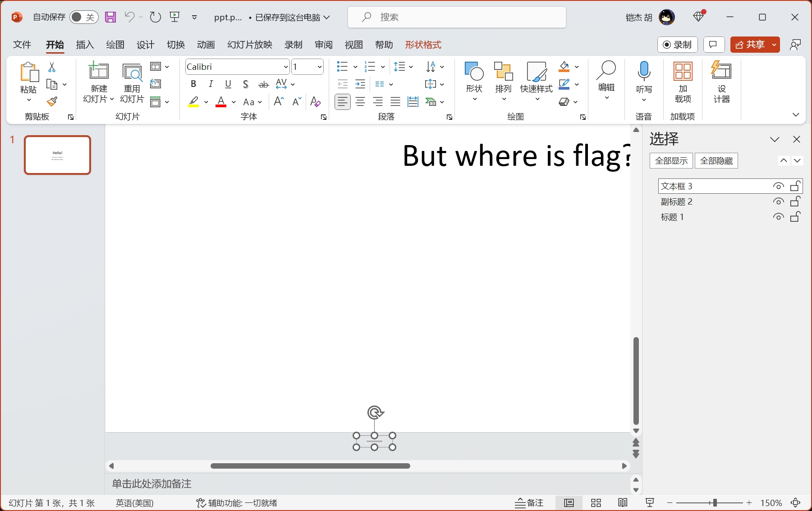Hide 文本框 3 using its eye icon
The height and width of the screenshot is (511, 812).
point(778,186)
